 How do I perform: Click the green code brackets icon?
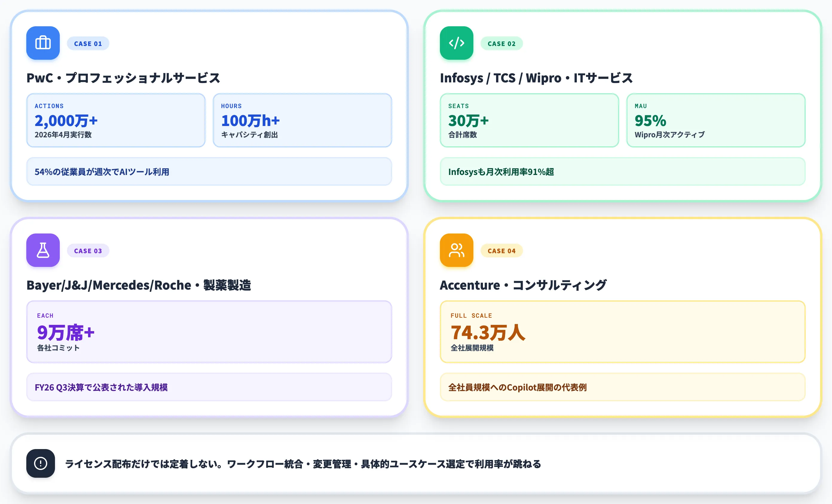click(x=457, y=43)
